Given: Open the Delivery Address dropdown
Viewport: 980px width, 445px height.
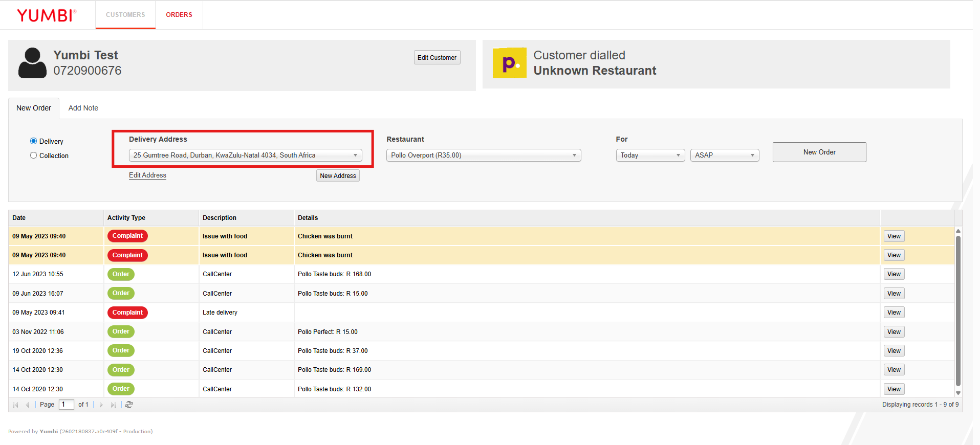Looking at the screenshot, I should click(245, 155).
